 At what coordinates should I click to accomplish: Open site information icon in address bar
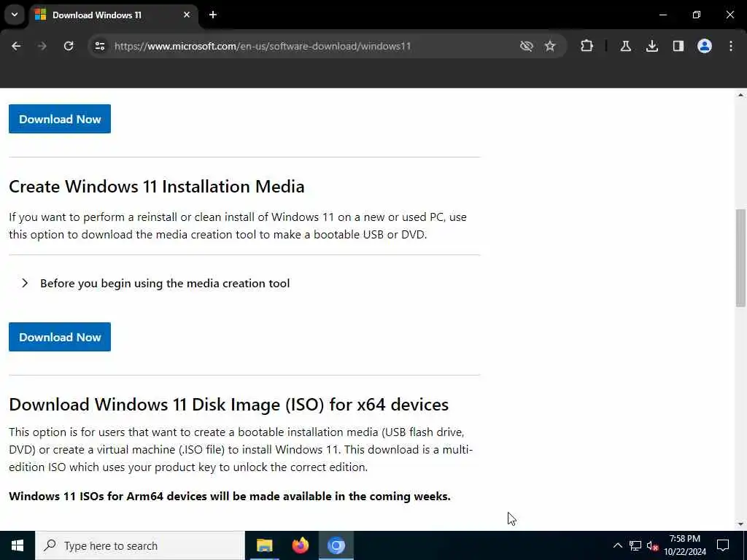click(99, 46)
